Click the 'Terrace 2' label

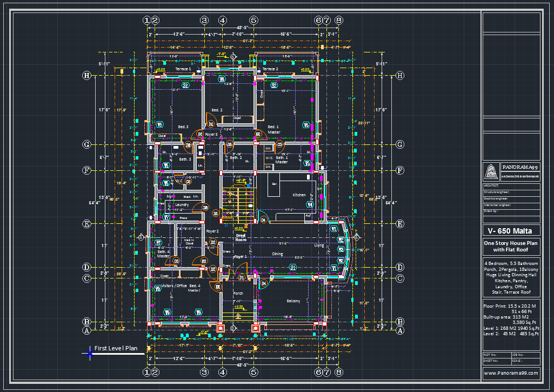(270, 69)
